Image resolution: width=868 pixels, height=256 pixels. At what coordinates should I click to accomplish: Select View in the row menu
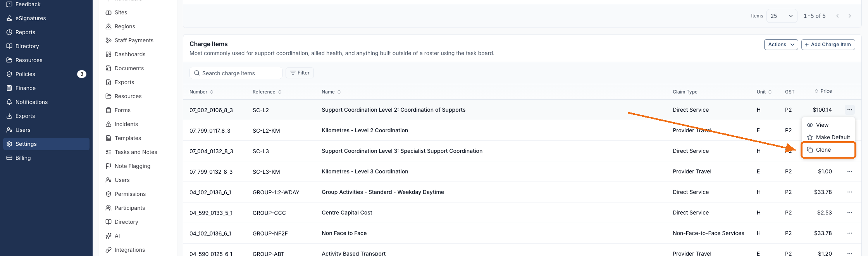coord(828,125)
